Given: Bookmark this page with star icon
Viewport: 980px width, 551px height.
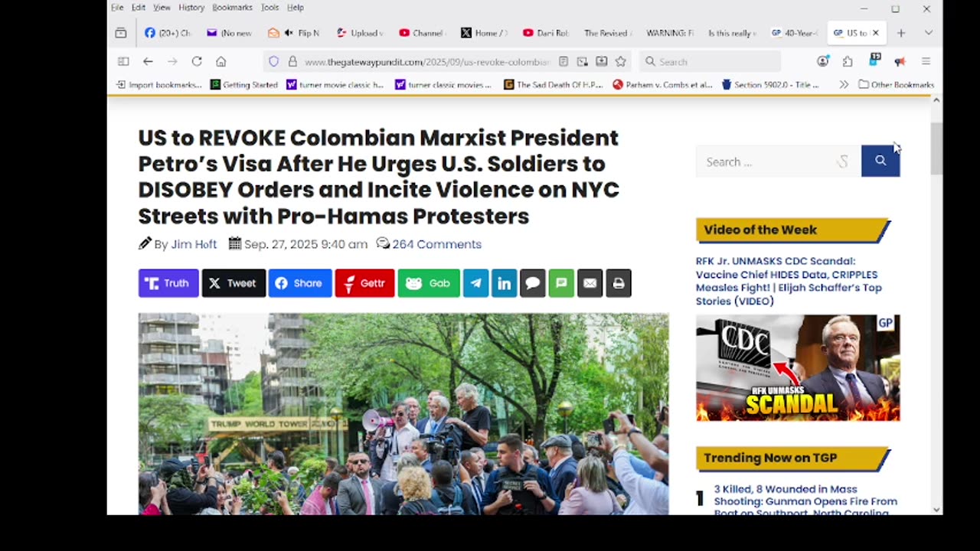Looking at the screenshot, I should click(621, 61).
